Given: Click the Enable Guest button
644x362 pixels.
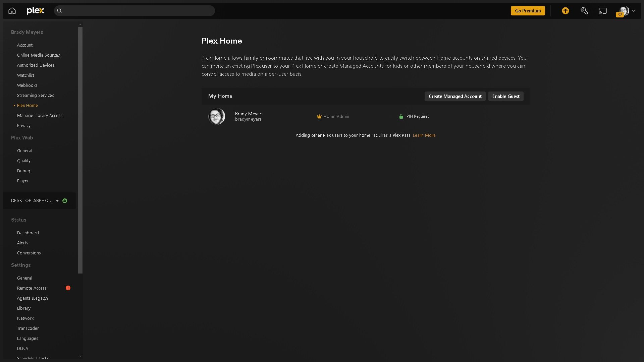Looking at the screenshot, I should click(x=505, y=96).
